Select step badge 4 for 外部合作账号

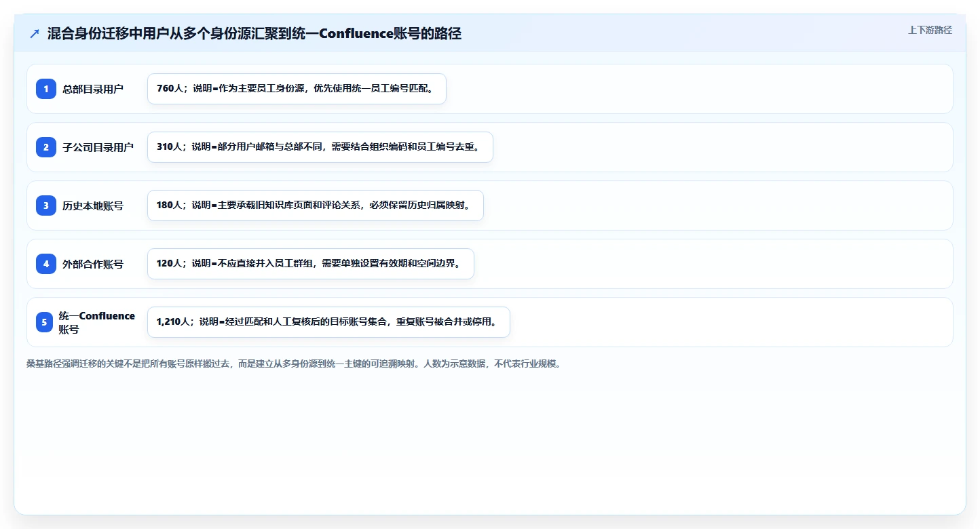(x=46, y=264)
